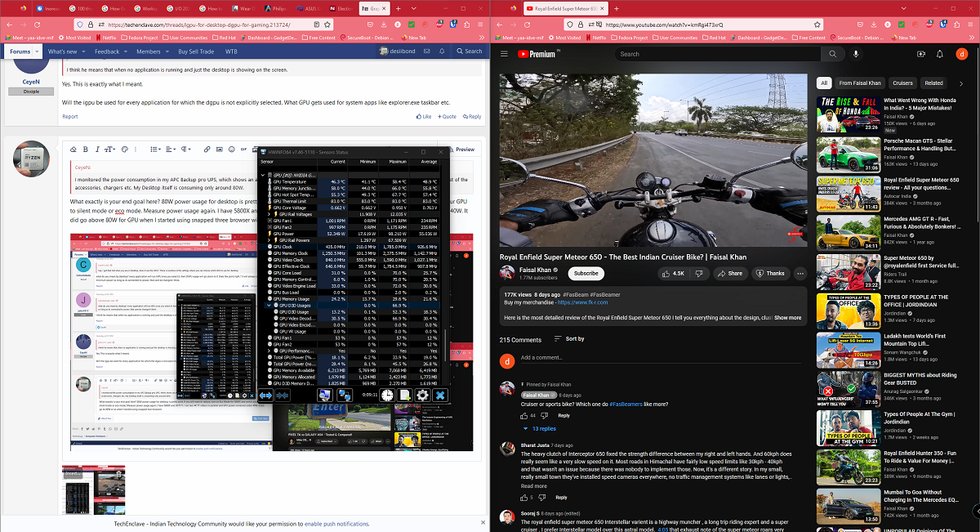Reply to CeyeN's forum post
980x532 pixels.
(x=472, y=117)
